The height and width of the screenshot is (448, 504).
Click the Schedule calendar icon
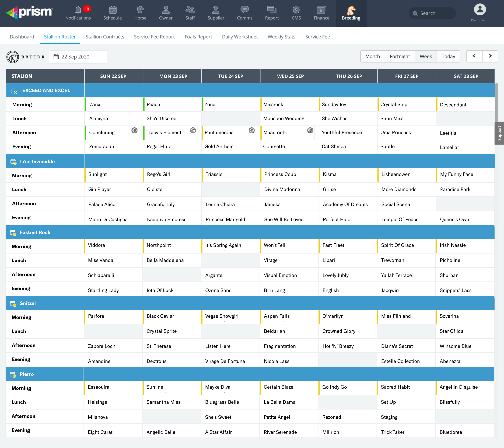tap(113, 10)
